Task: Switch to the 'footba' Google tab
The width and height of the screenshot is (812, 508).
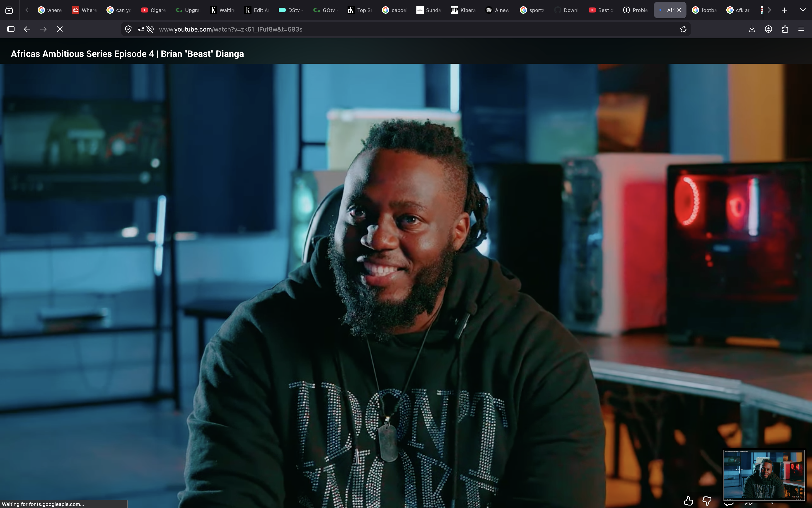Action: 704,10
